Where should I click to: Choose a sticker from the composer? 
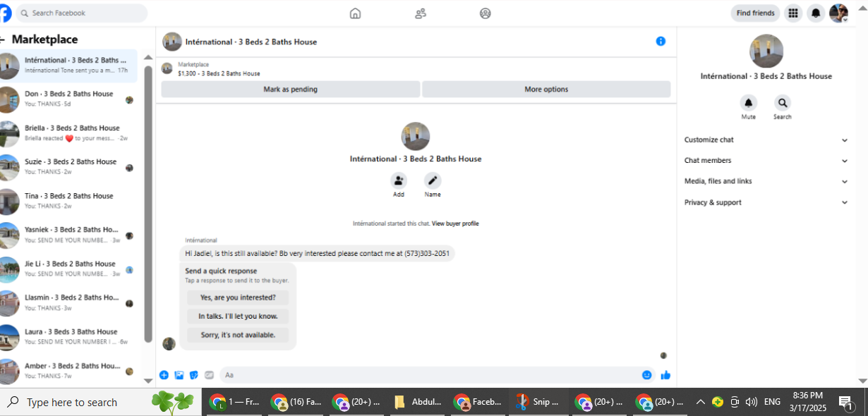(x=194, y=375)
